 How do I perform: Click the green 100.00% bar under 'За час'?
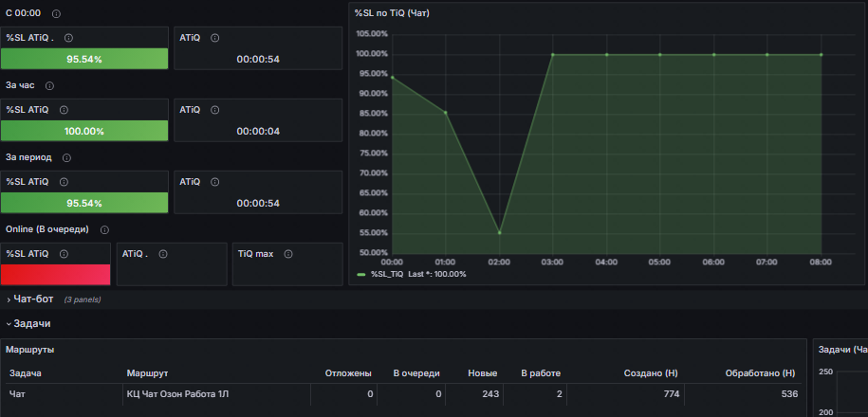coord(84,131)
